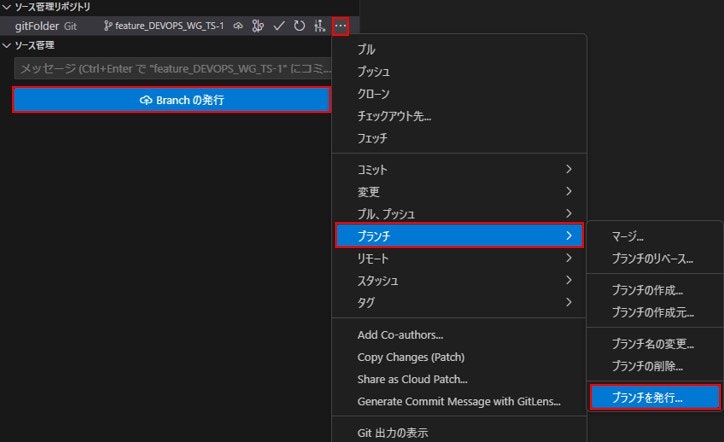Expand the 変更 submenu

coord(459,192)
